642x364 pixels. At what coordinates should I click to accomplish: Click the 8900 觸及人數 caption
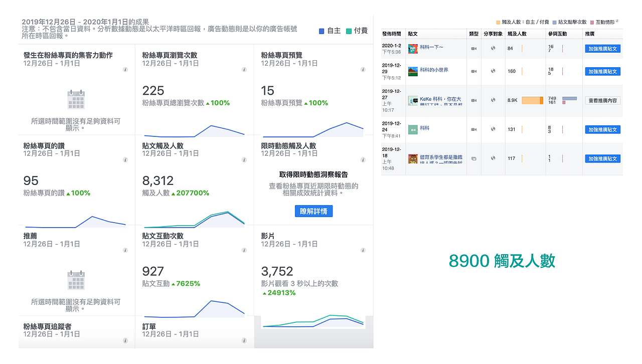[502, 261]
